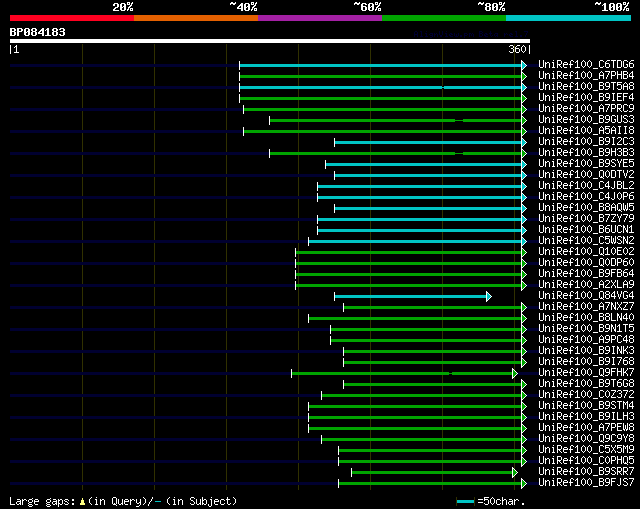Screen dimensions: 640x509
Task: Select the UniRef100_B7ZY79 hit label
Action: tap(586, 219)
